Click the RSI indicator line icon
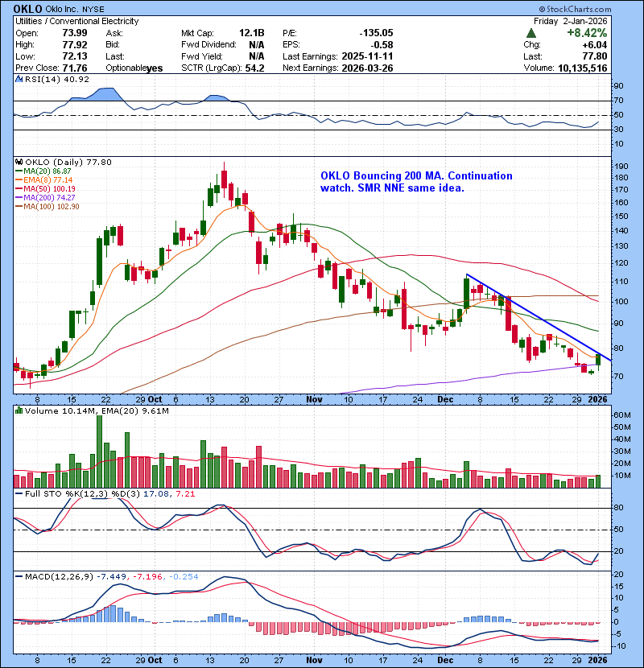This screenshot has width=644, height=668. click(19, 79)
